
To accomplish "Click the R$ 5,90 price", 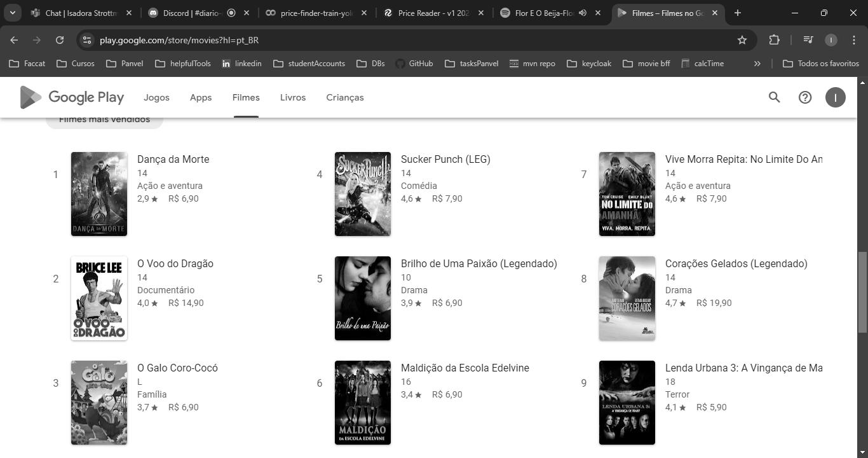I will pos(712,407).
